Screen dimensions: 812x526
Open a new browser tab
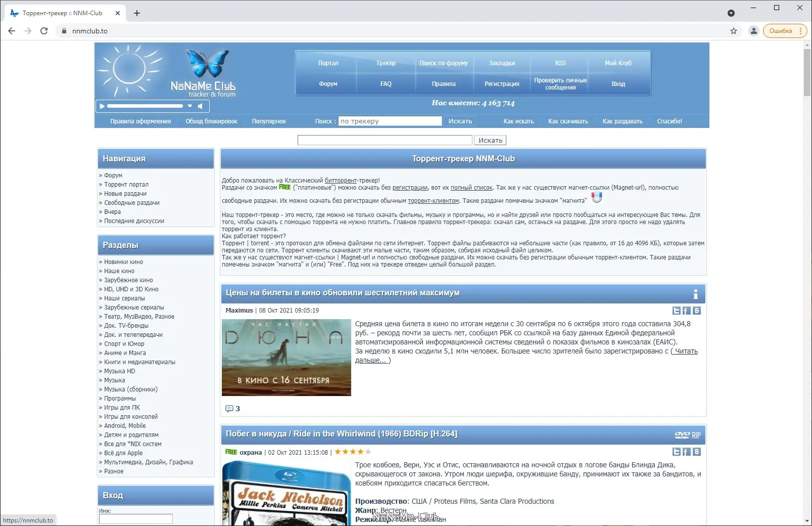click(137, 13)
